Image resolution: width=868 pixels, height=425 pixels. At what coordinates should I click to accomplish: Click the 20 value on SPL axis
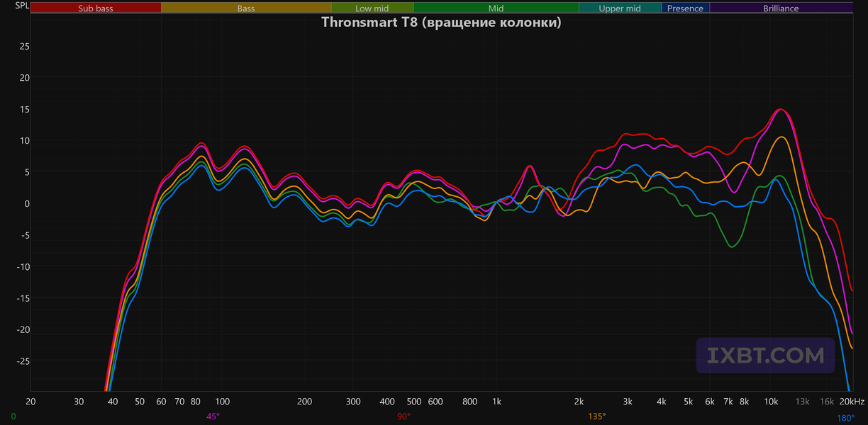tap(25, 77)
